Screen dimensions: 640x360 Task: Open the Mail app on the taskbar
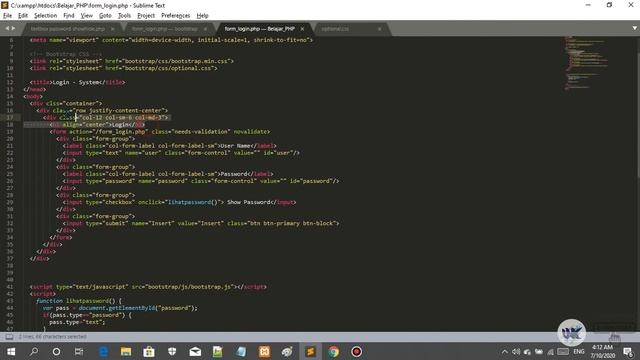[195, 352]
